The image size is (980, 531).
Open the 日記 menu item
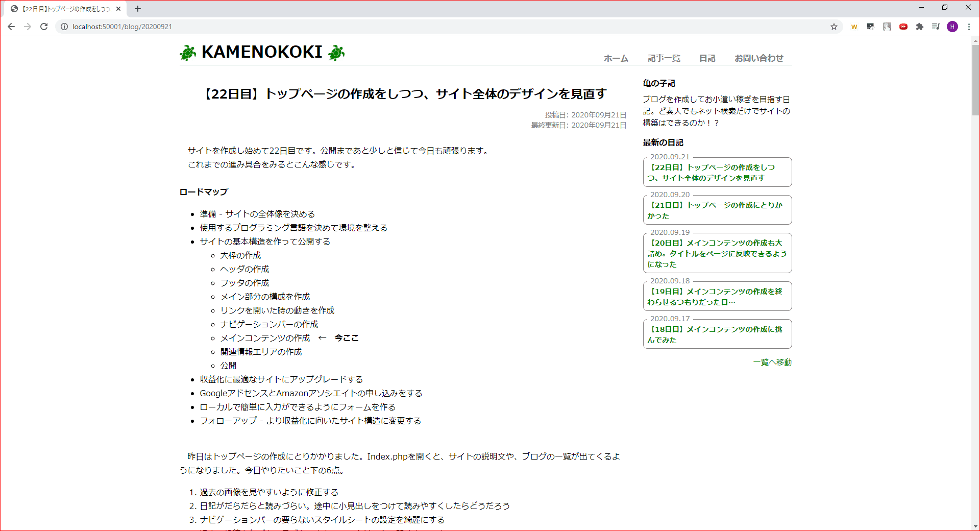pyautogui.click(x=707, y=58)
